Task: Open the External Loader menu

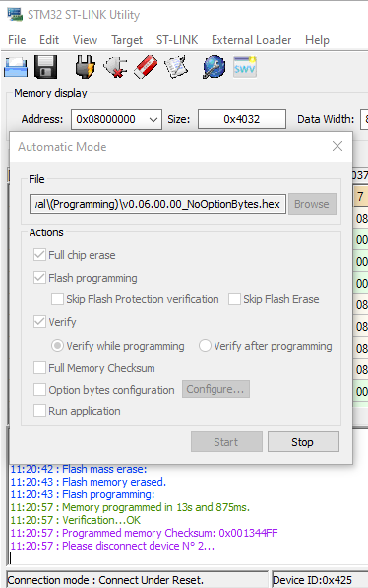Action: pyautogui.click(x=251, y=40)
